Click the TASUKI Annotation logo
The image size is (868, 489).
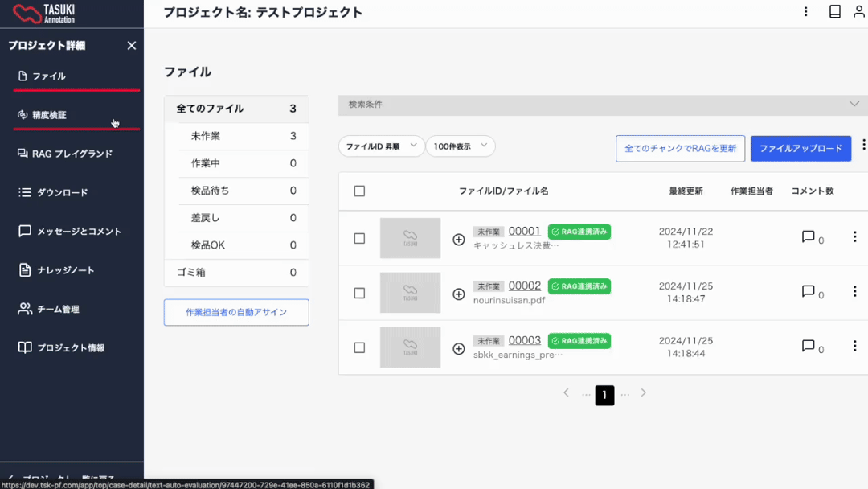click(x=43, y=14)
